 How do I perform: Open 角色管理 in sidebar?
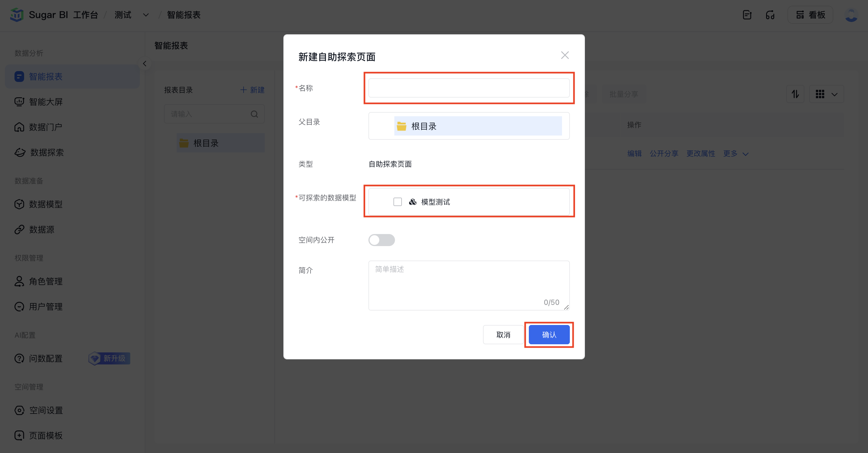coord(72,281)
